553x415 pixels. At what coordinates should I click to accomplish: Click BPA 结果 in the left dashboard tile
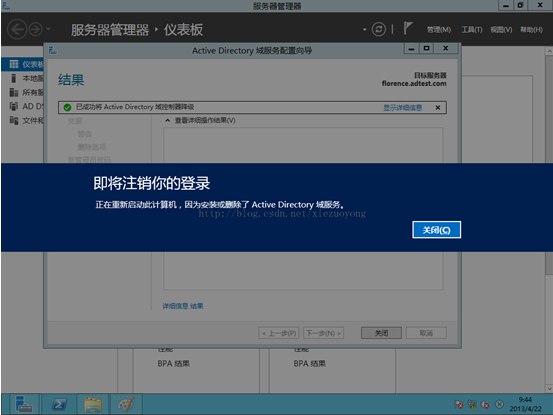point(174,364)
